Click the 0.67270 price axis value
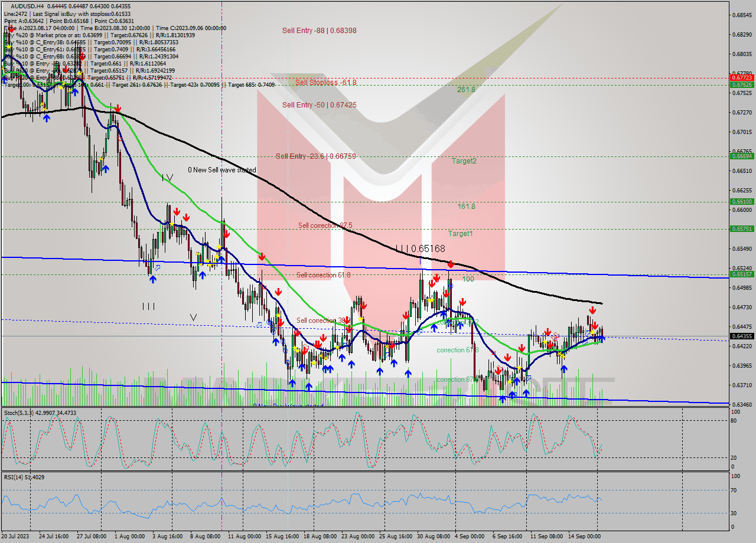This screenshot has width=756, height=543. [741, 112]
